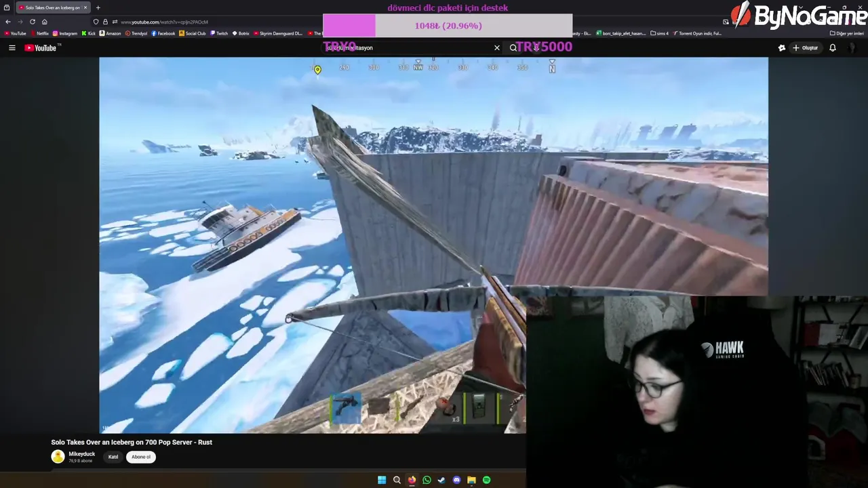The image size is (868, 488).
Task: Open the Facebook bookmark
Action: [x=163, y=33]
